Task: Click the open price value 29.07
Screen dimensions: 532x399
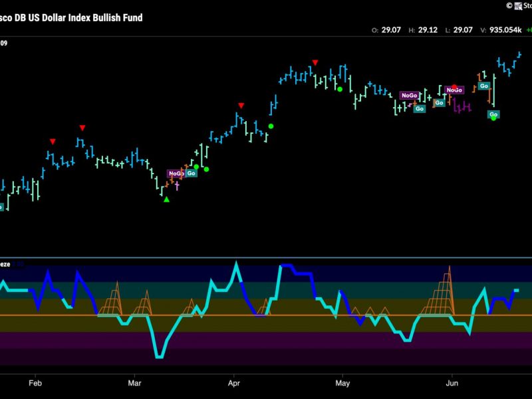Action: (391, 30)
